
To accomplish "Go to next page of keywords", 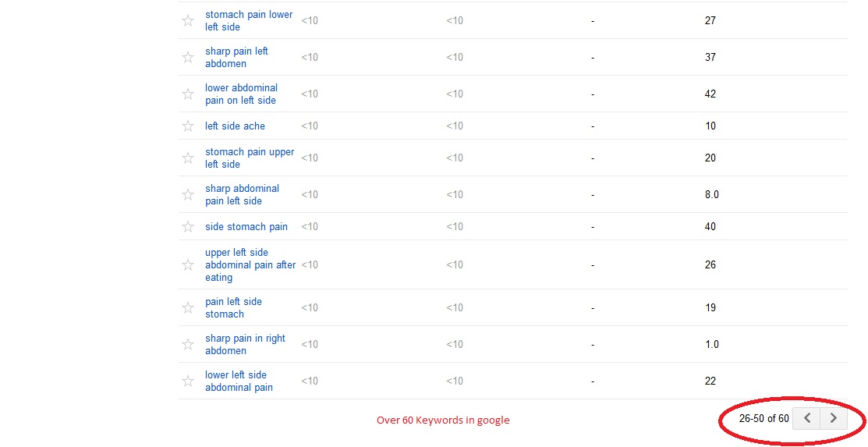I will [x=833, y=418].
